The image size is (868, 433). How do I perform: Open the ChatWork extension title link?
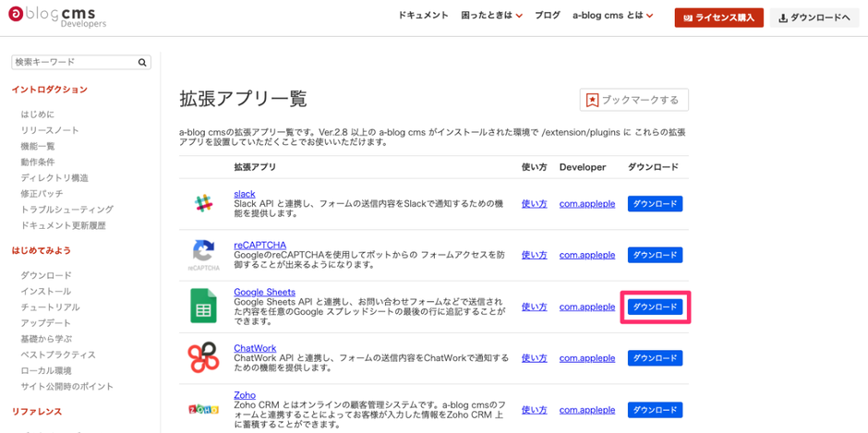point(255,348)
